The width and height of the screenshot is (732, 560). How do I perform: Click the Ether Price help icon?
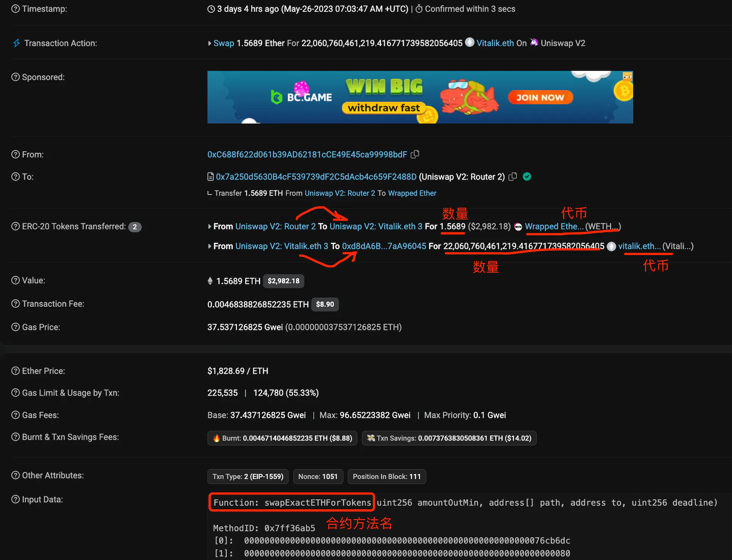tap(15, 371)
